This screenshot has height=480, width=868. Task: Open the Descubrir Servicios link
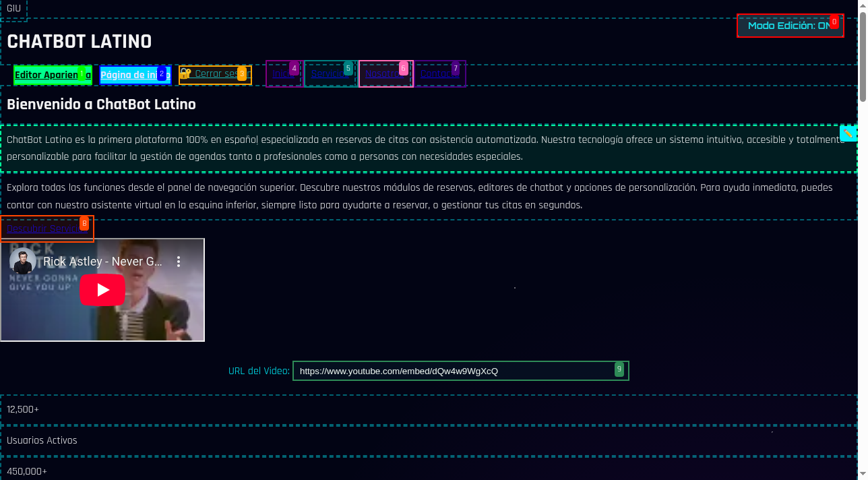click(x=40, y=229)
